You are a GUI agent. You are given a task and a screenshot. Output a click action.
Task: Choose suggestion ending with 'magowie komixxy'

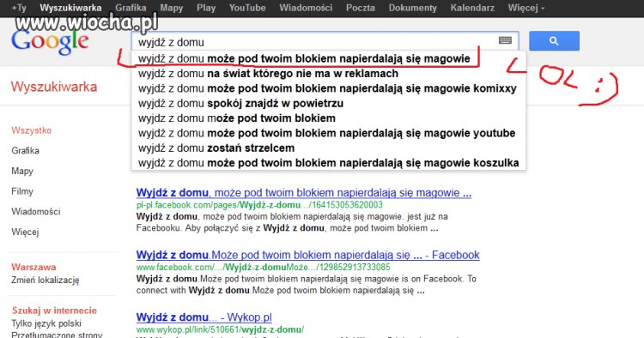(328, 88)
